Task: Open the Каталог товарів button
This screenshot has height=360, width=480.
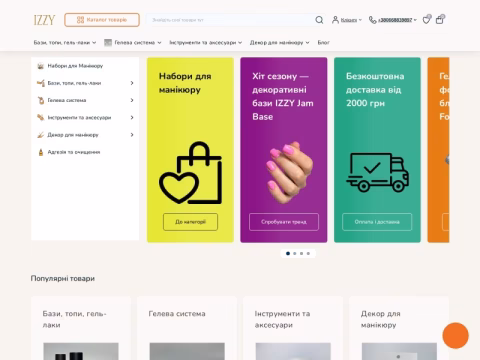Action: 102,20
